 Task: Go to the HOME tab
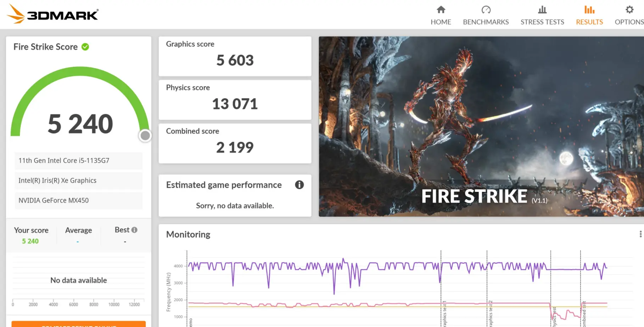pos(441,22)
